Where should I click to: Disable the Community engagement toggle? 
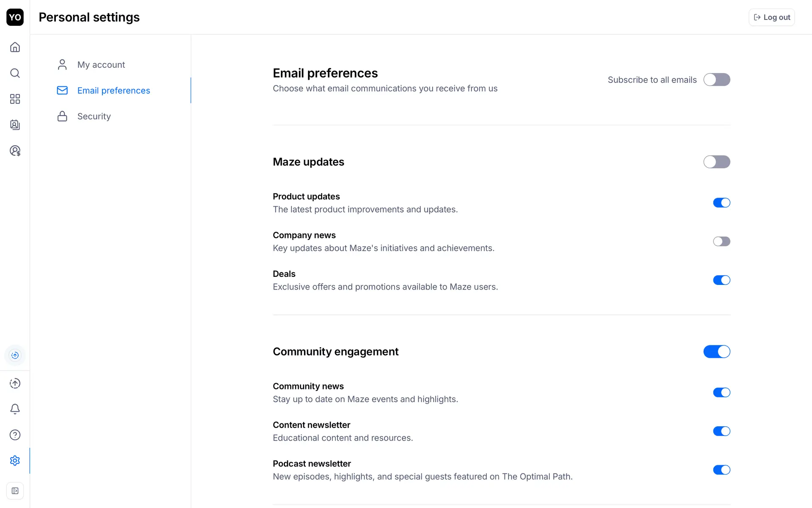click(x=716, y=351)
